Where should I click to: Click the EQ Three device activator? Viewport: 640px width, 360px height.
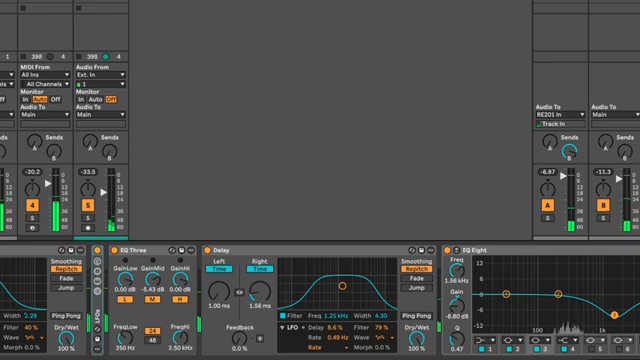[114, 250]
